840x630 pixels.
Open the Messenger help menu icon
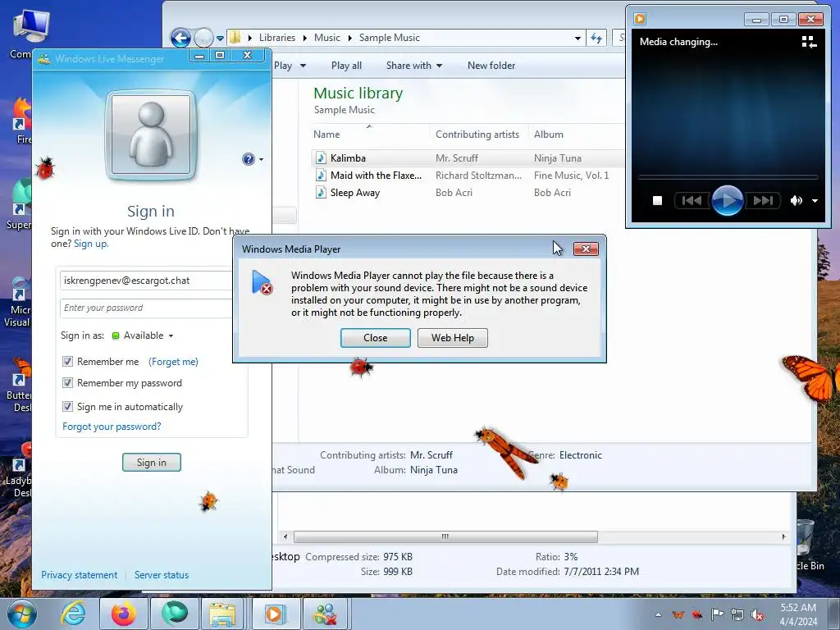(x=253, y=159)
